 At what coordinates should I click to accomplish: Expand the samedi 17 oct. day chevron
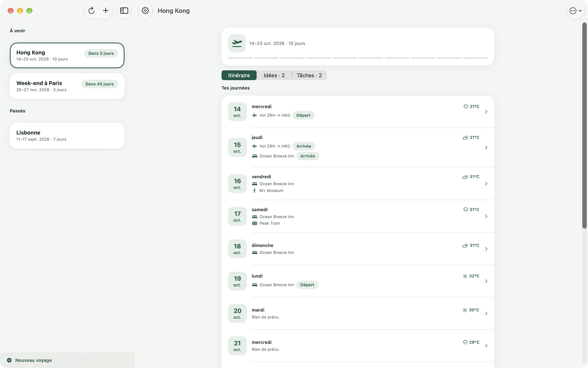(486, 216)
